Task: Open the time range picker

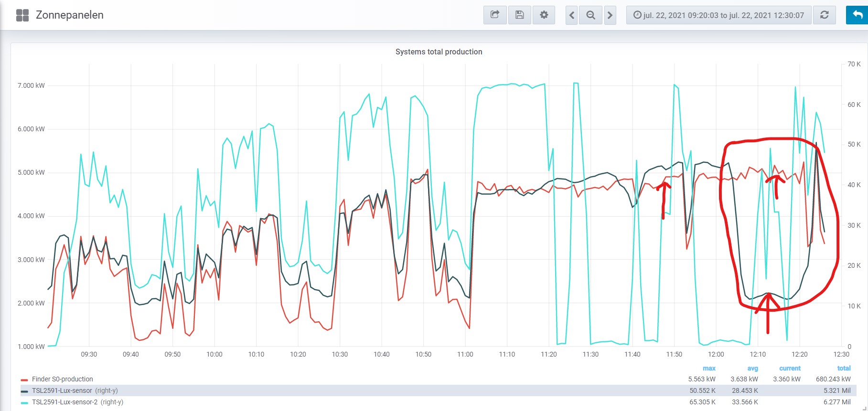Action: click(x=718, y=15)
